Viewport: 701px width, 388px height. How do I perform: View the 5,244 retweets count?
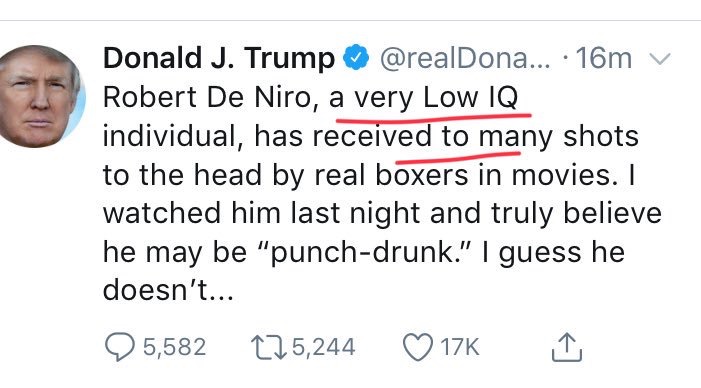tap(324, 347)
